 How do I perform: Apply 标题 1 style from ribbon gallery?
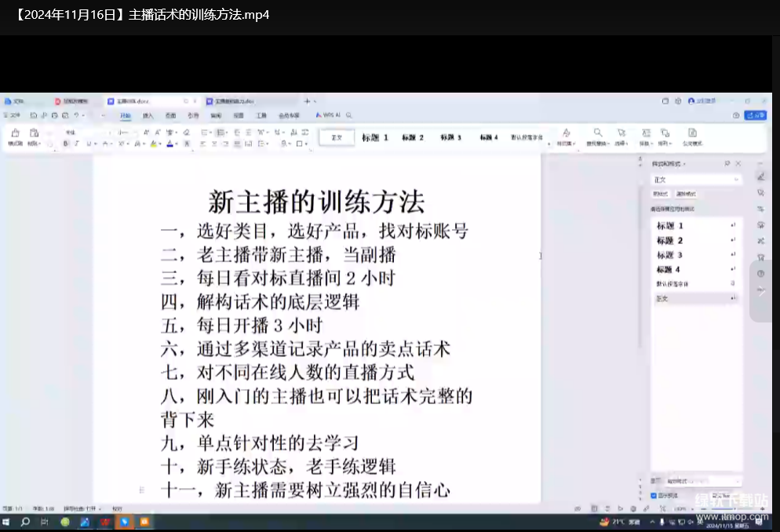(x=375, y=137)
